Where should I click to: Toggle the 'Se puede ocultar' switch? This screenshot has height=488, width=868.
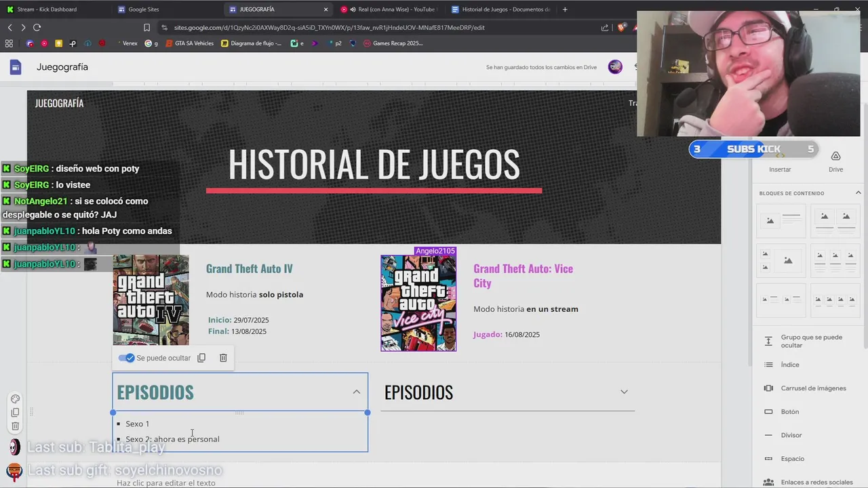(x=126, y=358)
